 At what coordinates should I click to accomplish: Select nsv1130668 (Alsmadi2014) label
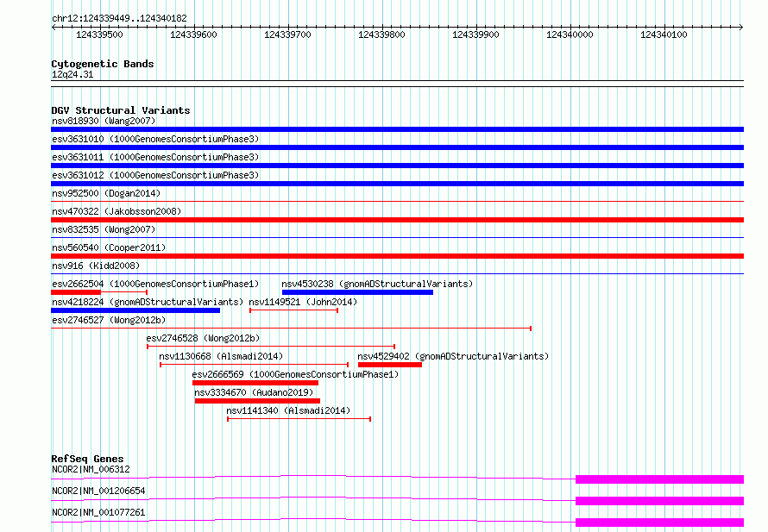click(x=221, y=356)
